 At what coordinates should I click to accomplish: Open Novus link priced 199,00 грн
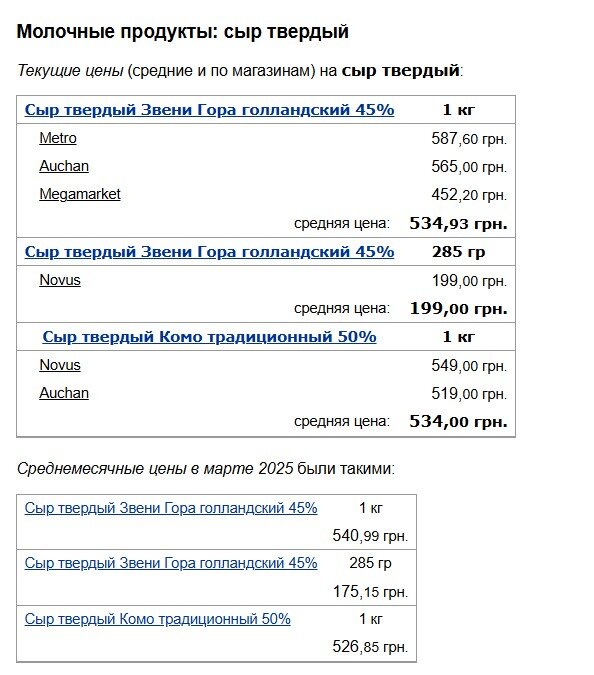tap(60, 280)
